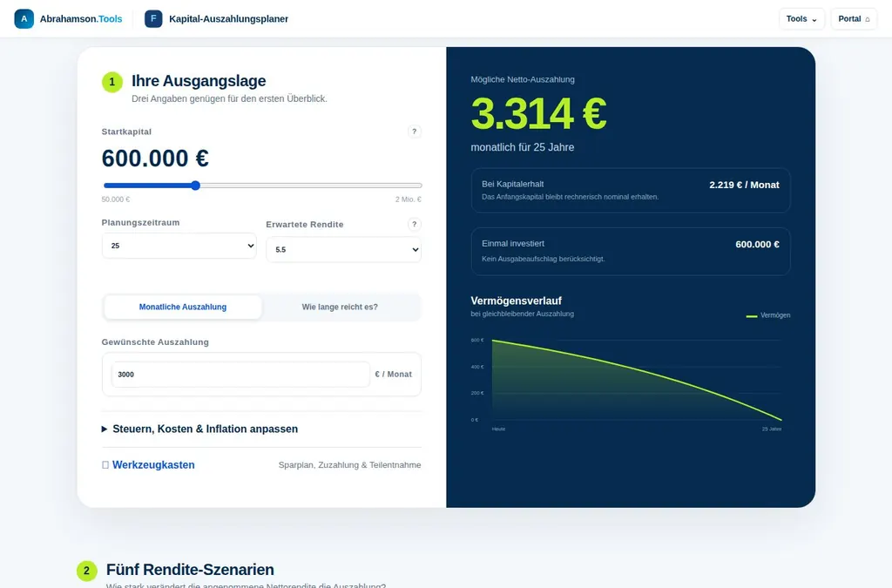Click the Einmal investiert 600.000 € value
Screen dimensions: 892x588
click(757, 245)
